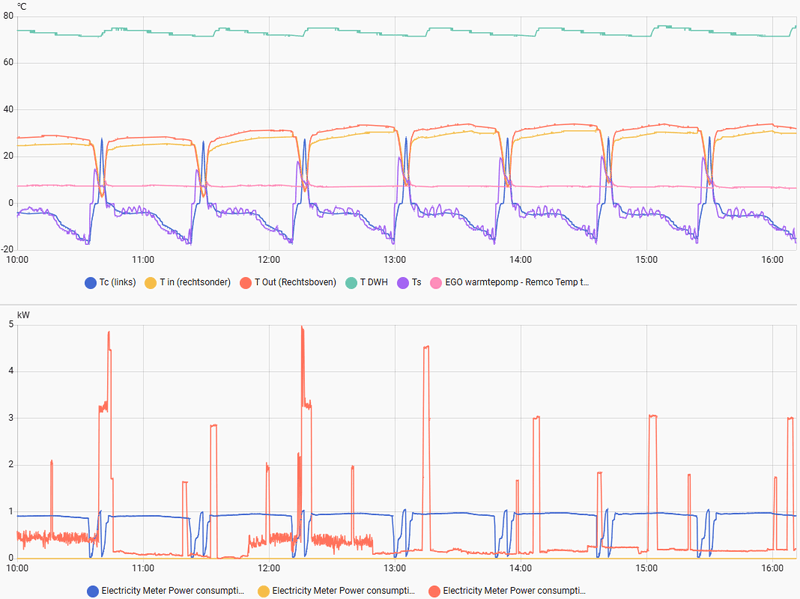Image resolution: width=800 pixels, height=599 pixels.
Task: Click the 13:00 x-axis label under temperature chart
Action: pyautogui.click(x=394, y=260)
